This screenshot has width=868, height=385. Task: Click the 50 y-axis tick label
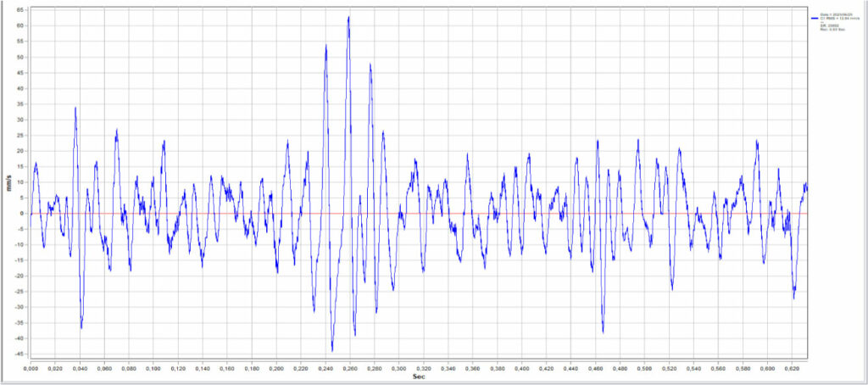(x=20, y=57)
